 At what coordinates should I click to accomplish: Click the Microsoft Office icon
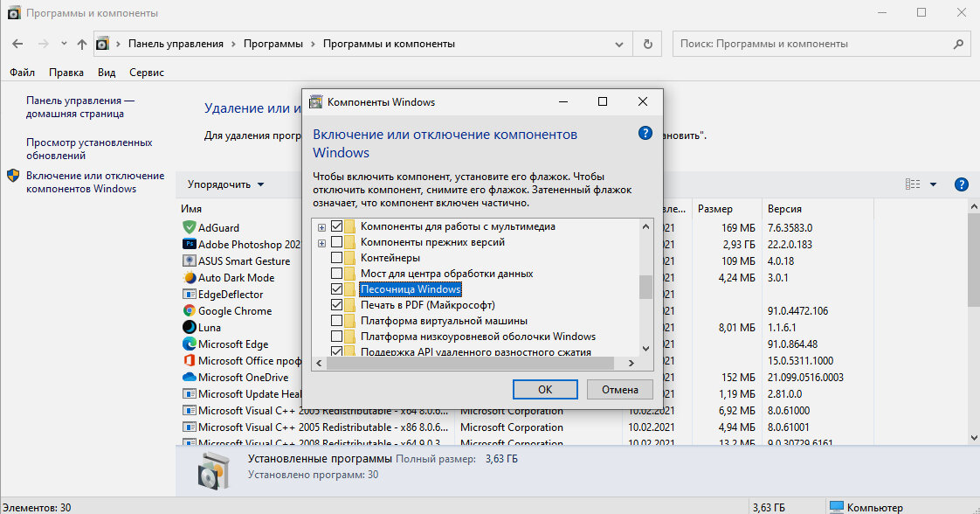pos(189,361)
